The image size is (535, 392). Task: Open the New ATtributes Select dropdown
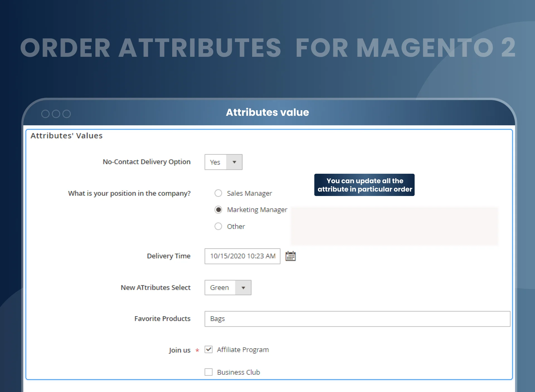[x=228, y=288]
